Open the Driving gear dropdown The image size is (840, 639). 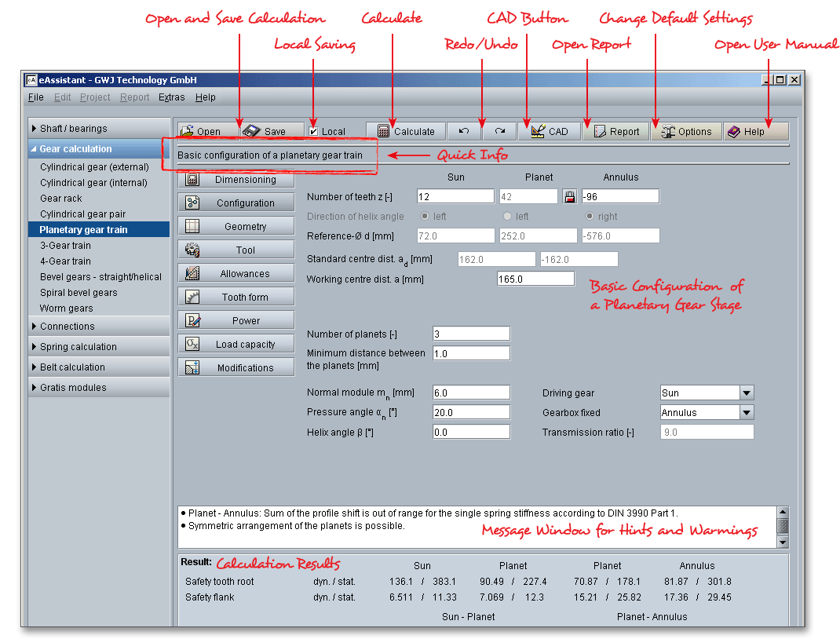click(746, 393)
